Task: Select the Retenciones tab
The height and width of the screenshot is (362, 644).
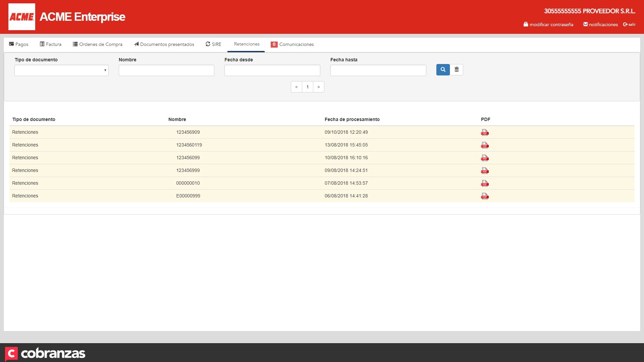Action: click(x=247, y=44)
